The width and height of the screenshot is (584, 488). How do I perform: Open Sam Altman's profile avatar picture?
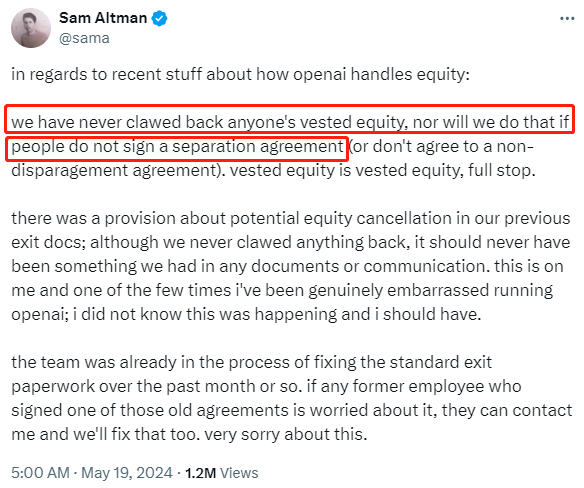31,28
